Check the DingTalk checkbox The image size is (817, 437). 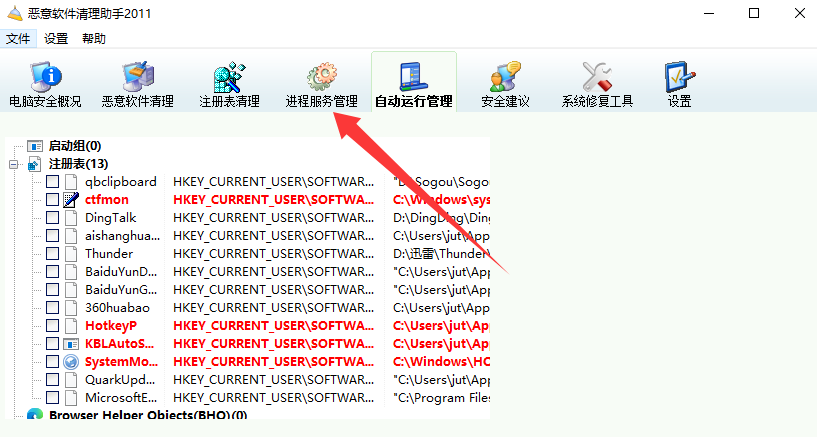coord(52,218)
